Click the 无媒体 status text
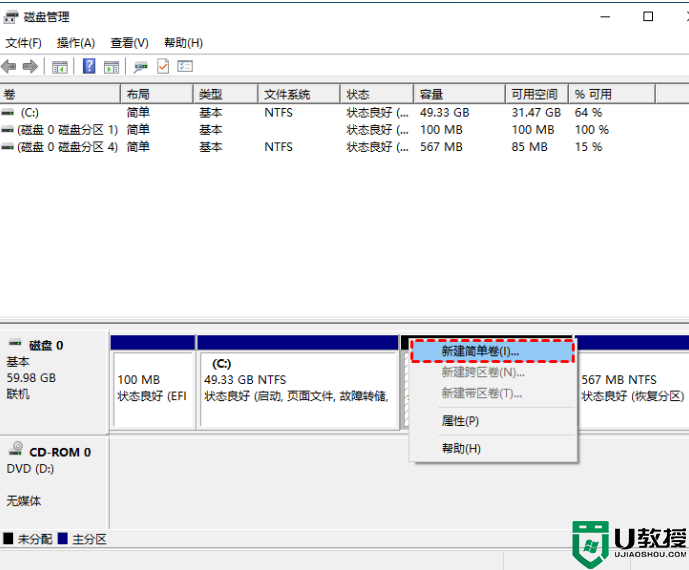The height and width of the screenshot is (570, 689). (24, 501)
